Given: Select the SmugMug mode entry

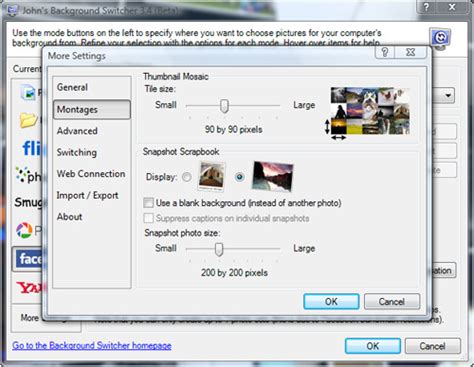Looking at the screenshot, I should 28,202.
